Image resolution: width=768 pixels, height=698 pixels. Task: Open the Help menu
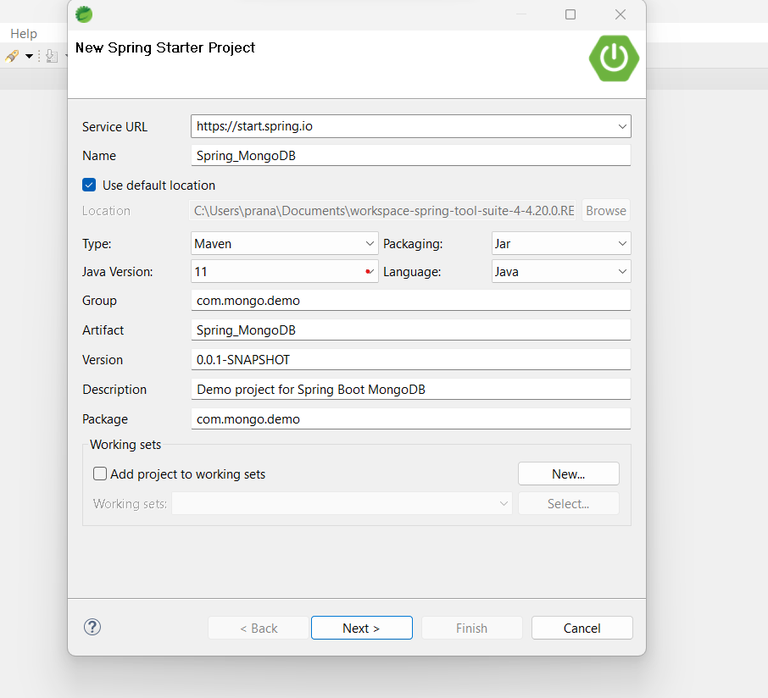coord(23,34)
